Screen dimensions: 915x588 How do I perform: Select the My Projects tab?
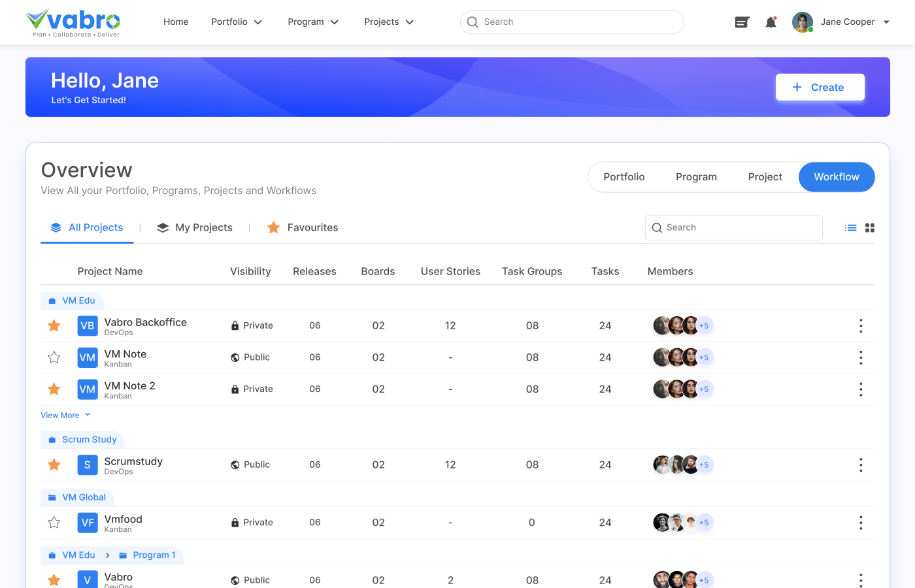pyautogui.click(x=195, y=227)
